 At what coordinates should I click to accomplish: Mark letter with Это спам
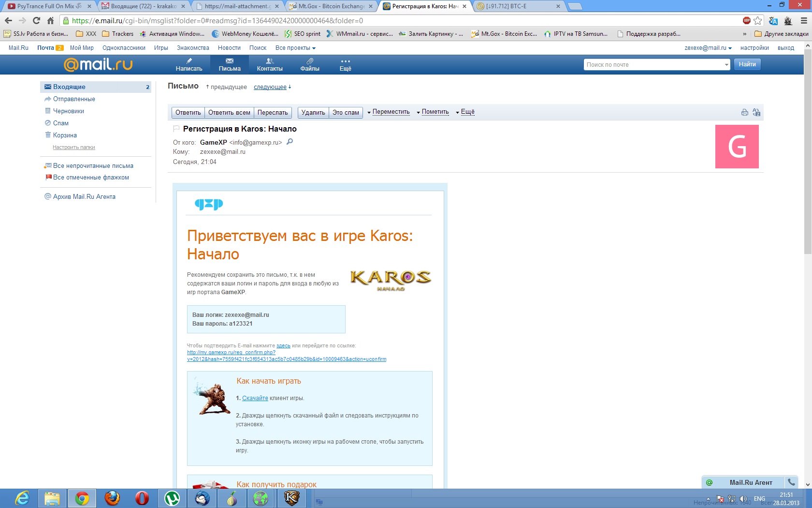coord(346,112)
